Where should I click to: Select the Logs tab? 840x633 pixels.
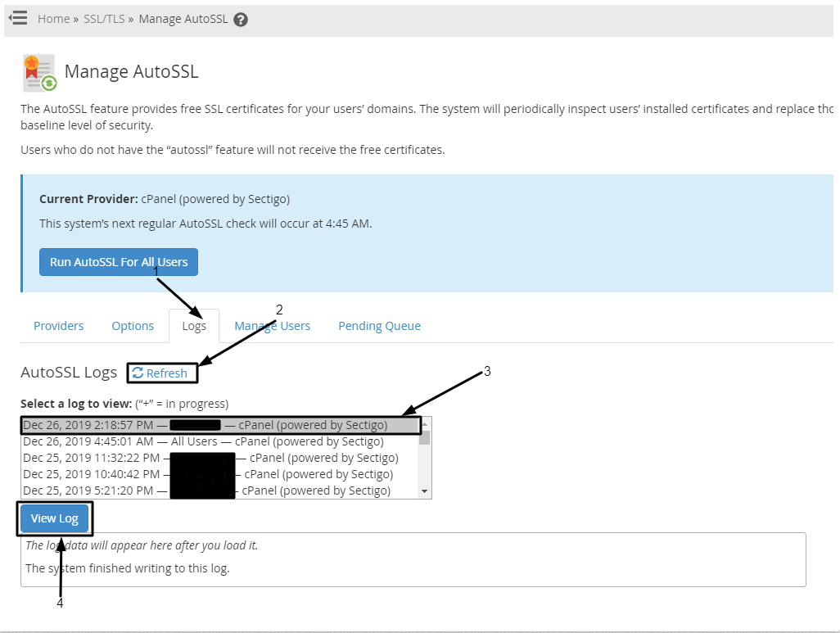pyautogui.click(x=194, y=326)
